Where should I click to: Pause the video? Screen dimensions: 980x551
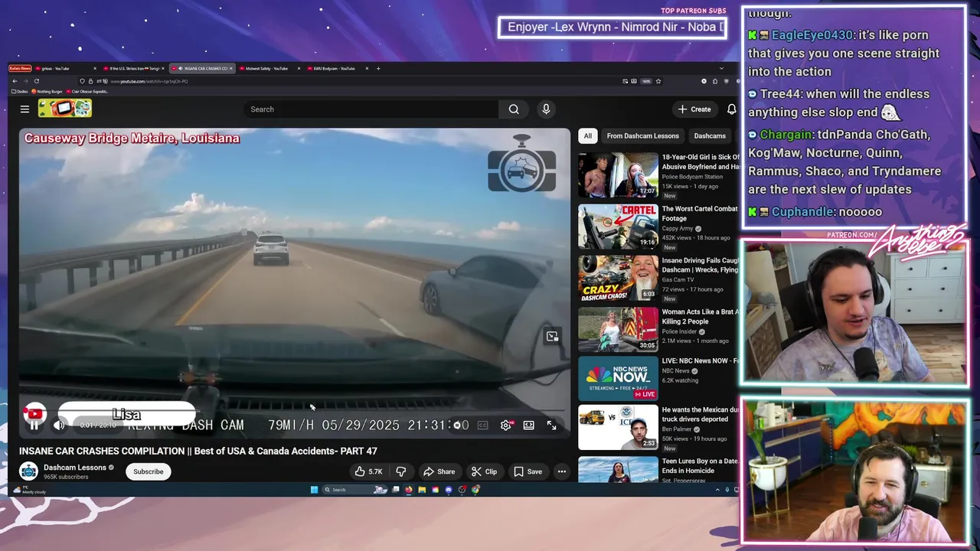pyautogui.click(x=34, y=425)
